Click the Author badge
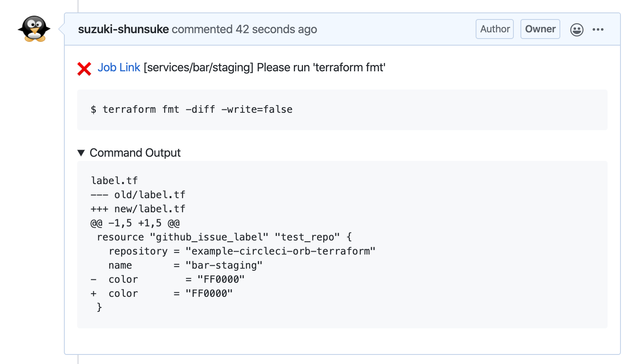This screenshot has height=364, width=635. [x=494, y=29]
